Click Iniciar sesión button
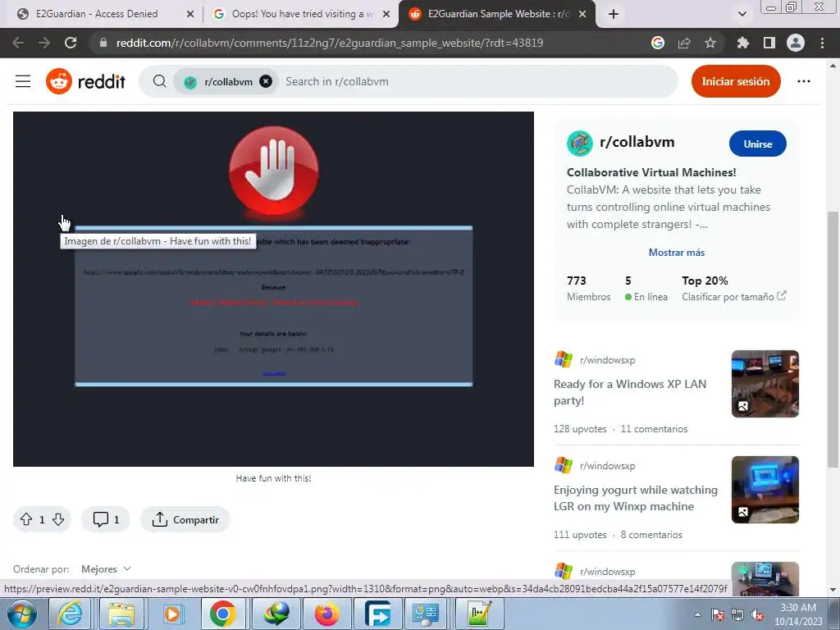The image size is (840, 630). 736,81
